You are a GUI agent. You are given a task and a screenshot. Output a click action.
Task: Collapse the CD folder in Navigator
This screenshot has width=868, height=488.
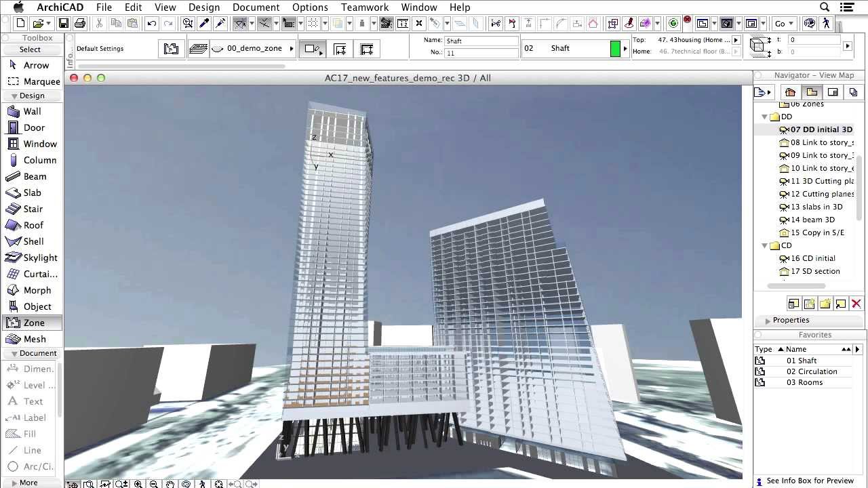[x=765, y=246]
